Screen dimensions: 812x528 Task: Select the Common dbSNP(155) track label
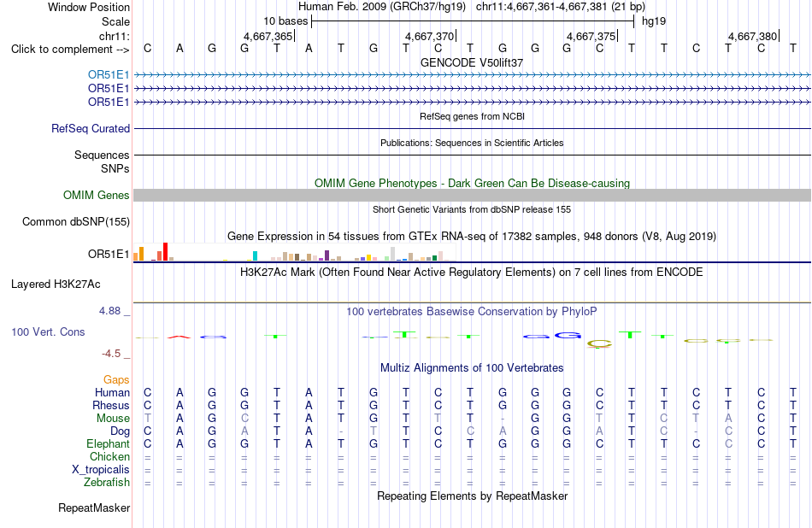point(76,221)
